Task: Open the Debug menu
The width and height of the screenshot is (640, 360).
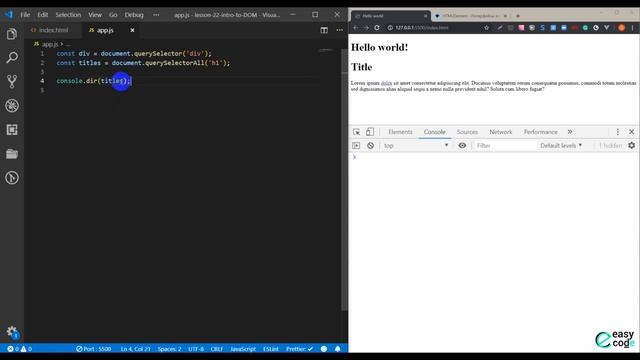Action: [x=134, y=15]
